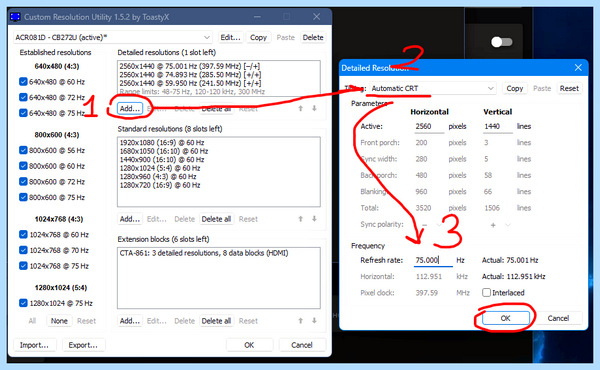Screen dimensions: 600x370
Task: Select 1440x900 (16:10) @ 60 Hz entry
Action: [162, 159]
